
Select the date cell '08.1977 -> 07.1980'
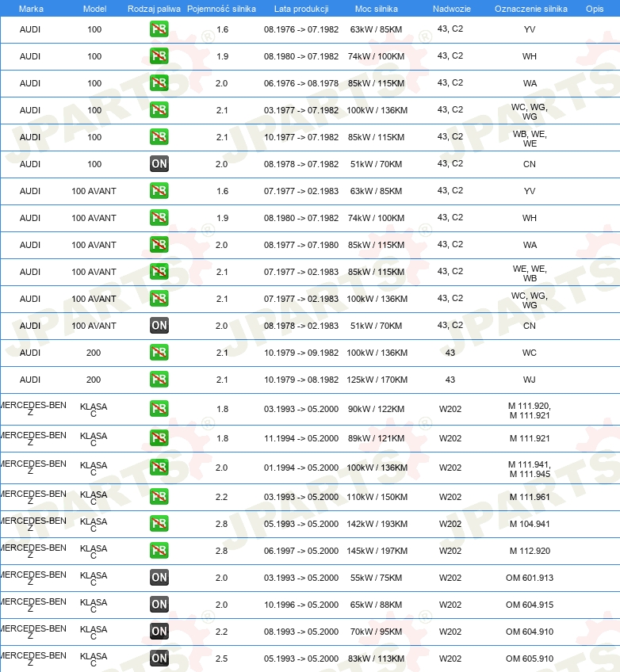(301, 245)
